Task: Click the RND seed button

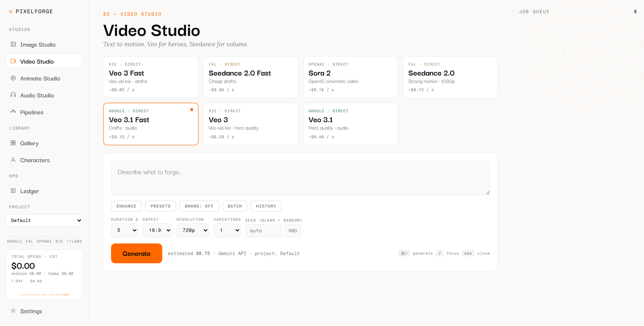Action: [x=292, y=231]
